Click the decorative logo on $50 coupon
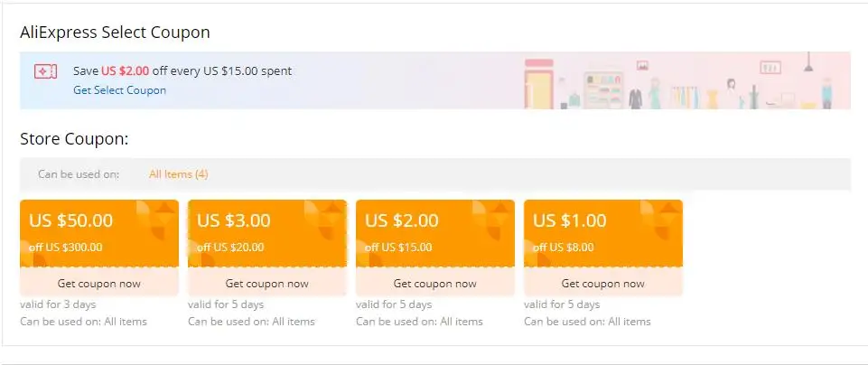Screen dimensions: 868x365 pos(155,221)
